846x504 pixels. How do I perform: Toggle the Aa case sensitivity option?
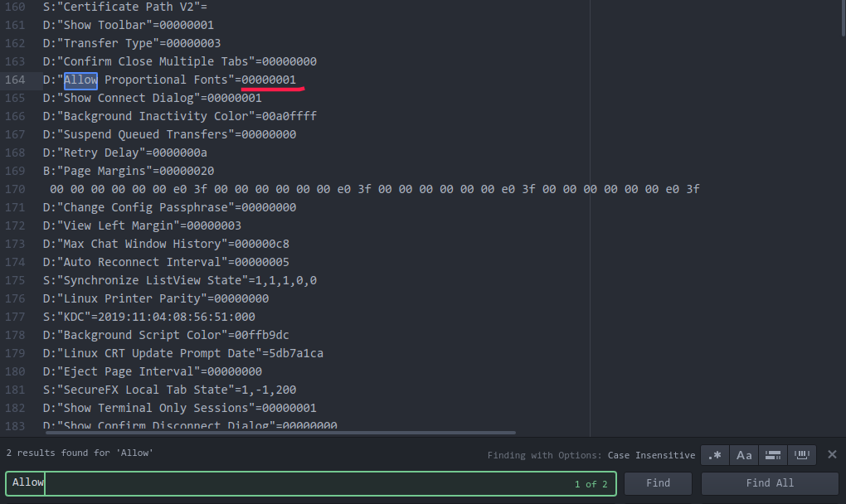[743, 454]
